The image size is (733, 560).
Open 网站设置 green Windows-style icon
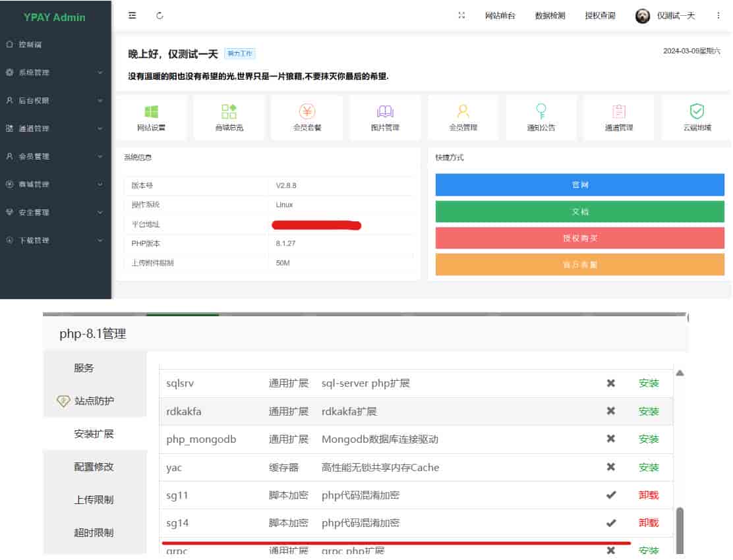[x=151, y=112]
